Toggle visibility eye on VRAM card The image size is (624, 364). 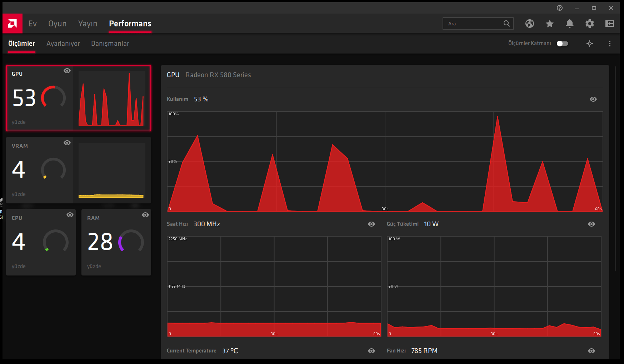point(67,143)
